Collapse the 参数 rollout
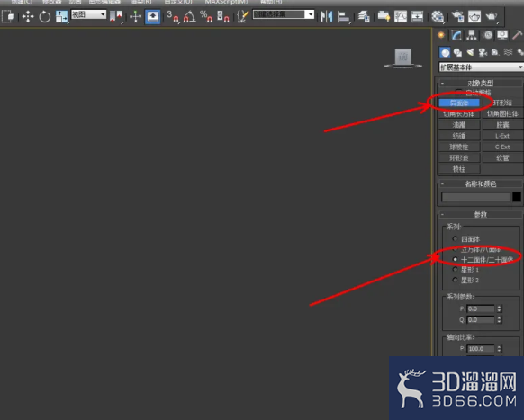This screenshot has width=524, height=420. (x=480, y=214)
